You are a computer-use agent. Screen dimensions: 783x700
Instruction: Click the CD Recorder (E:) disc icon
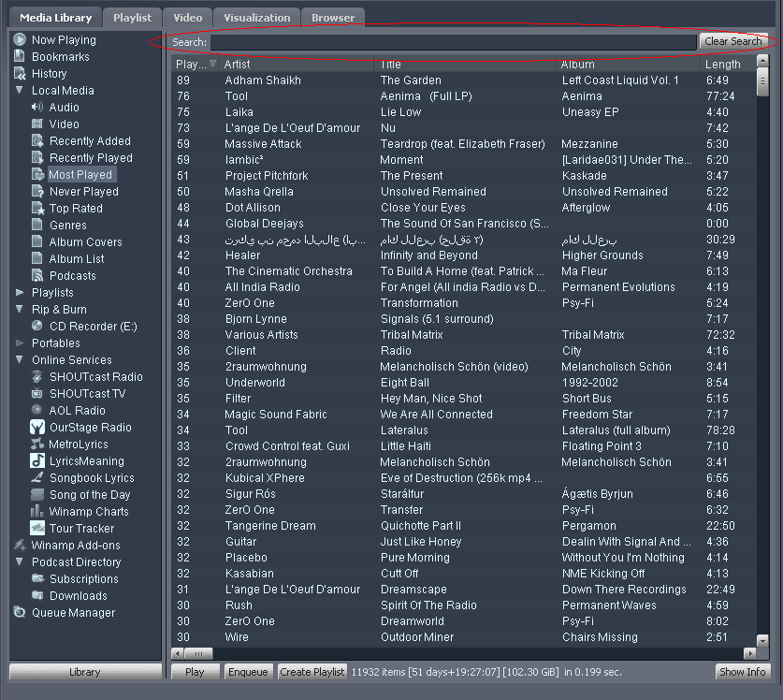click(x=37, y=326)
